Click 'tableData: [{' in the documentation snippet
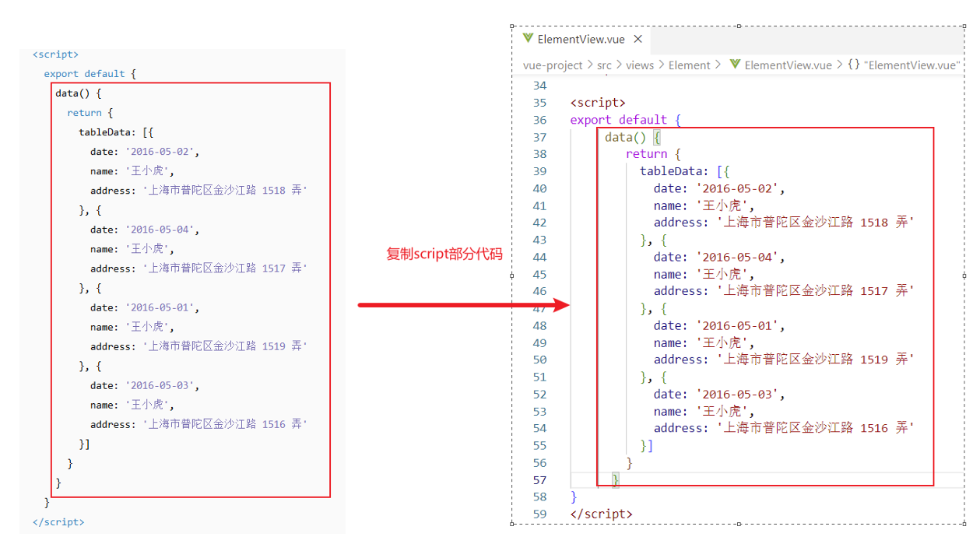Image resolution: width=980 pixels, height=544 pixels. [x=117, y=132]
